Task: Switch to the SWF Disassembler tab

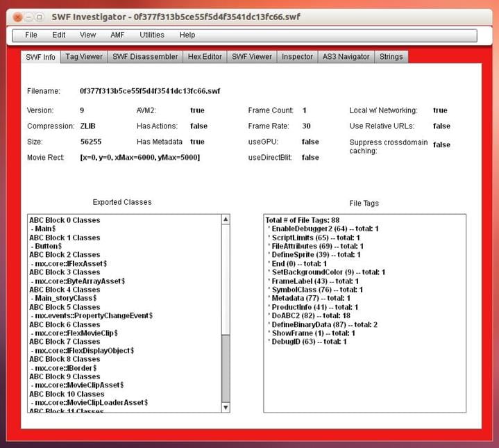Action: [x=144, y=57]
